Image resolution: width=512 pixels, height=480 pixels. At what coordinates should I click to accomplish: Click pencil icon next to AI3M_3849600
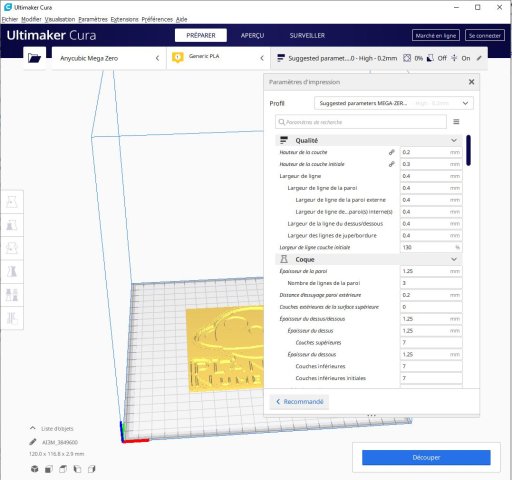33,442
